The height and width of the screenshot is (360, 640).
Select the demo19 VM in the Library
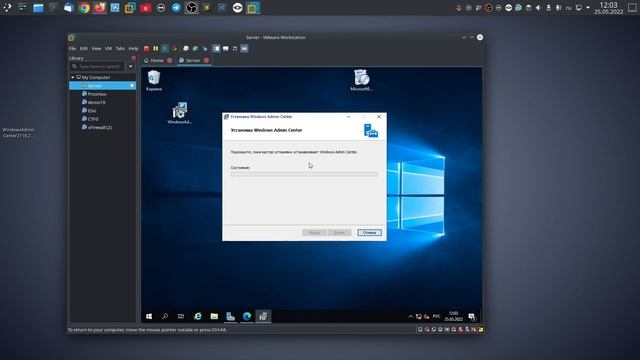96,102
